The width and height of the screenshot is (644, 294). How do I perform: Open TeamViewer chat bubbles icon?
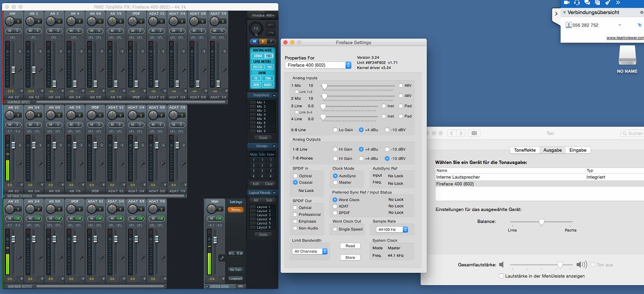(587, 3)
